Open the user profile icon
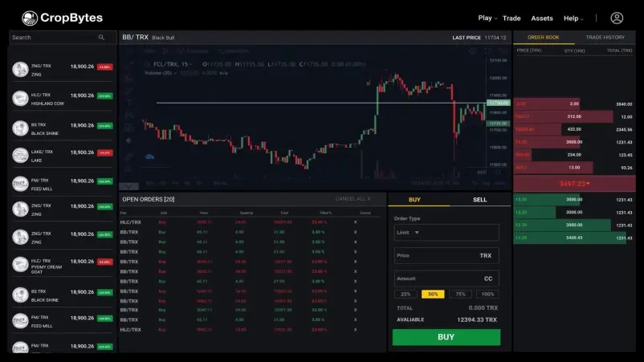 (x=617, y=18)
